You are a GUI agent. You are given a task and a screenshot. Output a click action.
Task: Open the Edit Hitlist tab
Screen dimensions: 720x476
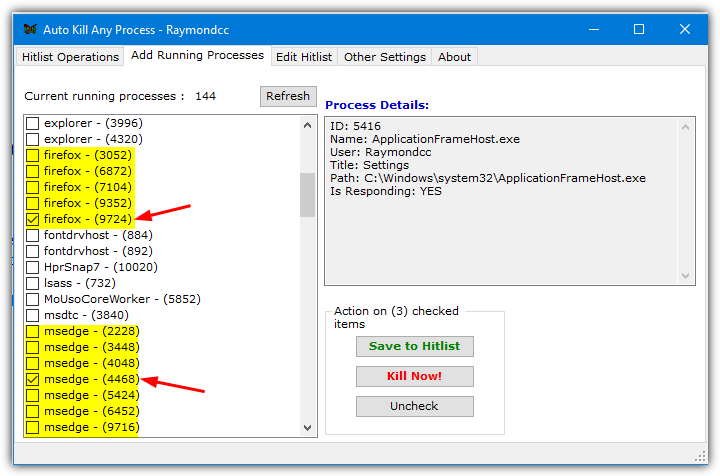[304, 57]
